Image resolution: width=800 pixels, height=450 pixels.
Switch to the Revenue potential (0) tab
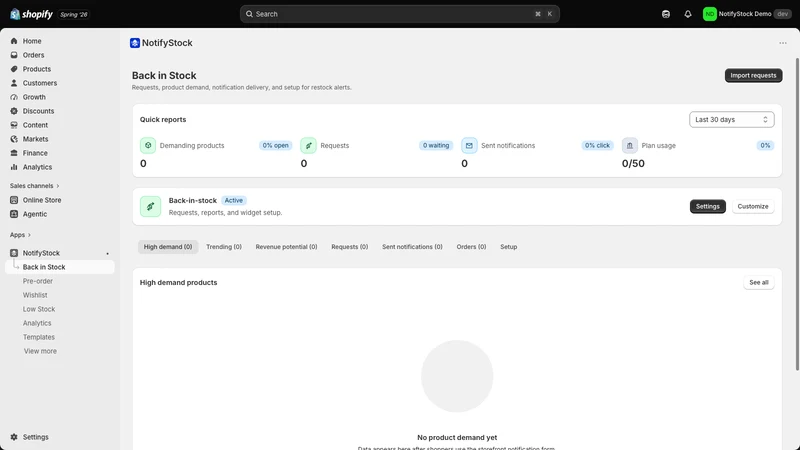coord(286,247)
